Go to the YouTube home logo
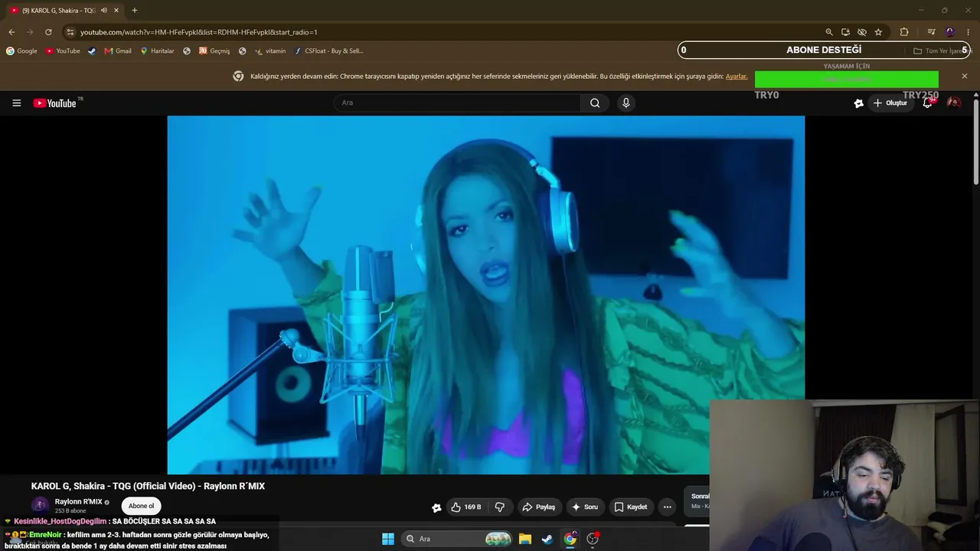Viewport: 980px width, 551px height. point(55,103)
